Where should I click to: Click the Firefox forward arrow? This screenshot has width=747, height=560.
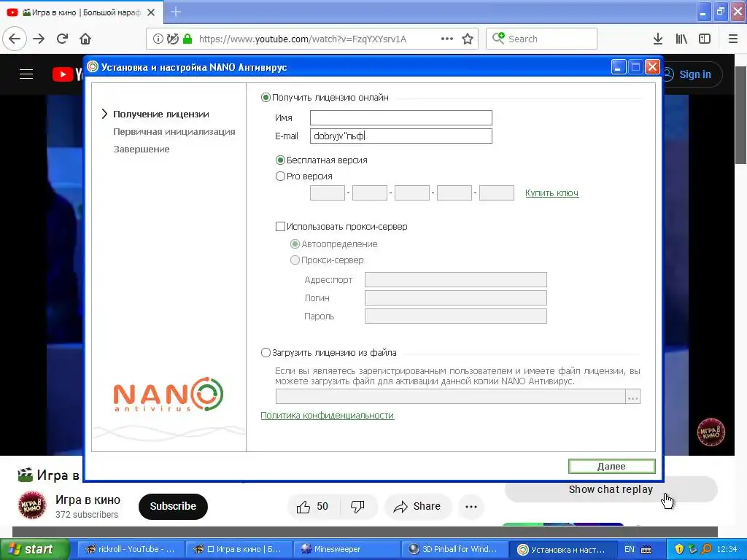tap(39, 39)
